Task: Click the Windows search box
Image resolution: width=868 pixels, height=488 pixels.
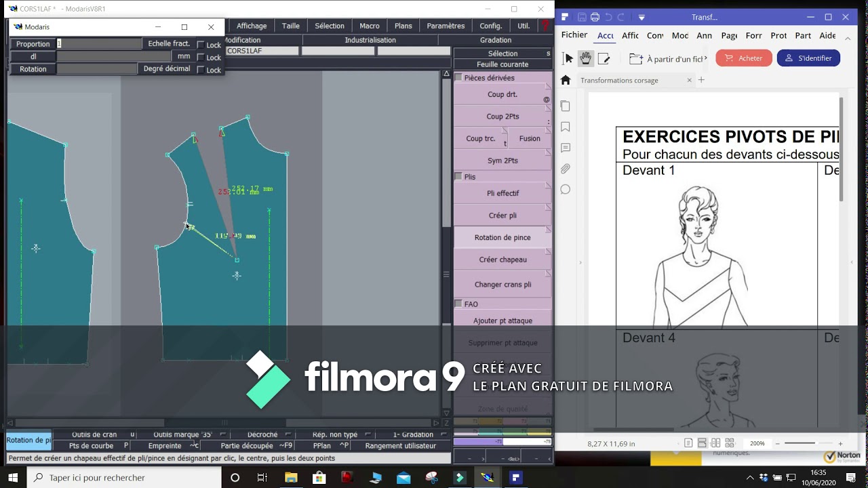Action: tap(124, 477)
